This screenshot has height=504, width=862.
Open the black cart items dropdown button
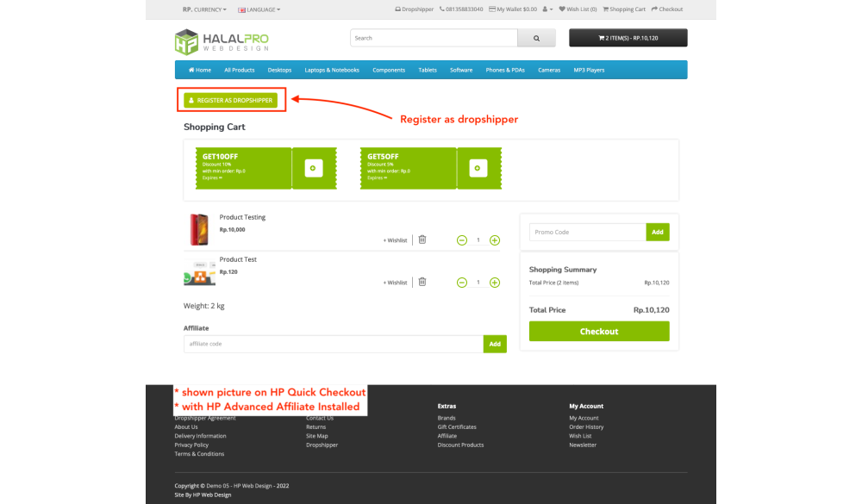point(628,38)
